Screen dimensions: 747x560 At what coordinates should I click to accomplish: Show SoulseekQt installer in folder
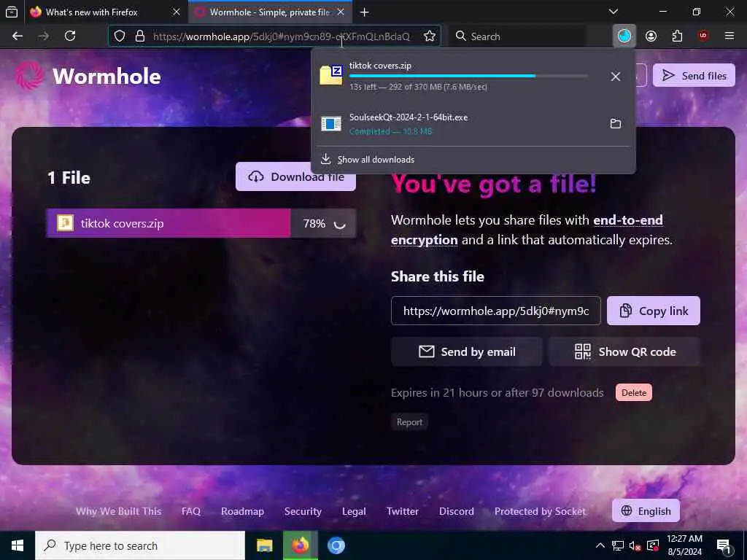coord(616,124)
